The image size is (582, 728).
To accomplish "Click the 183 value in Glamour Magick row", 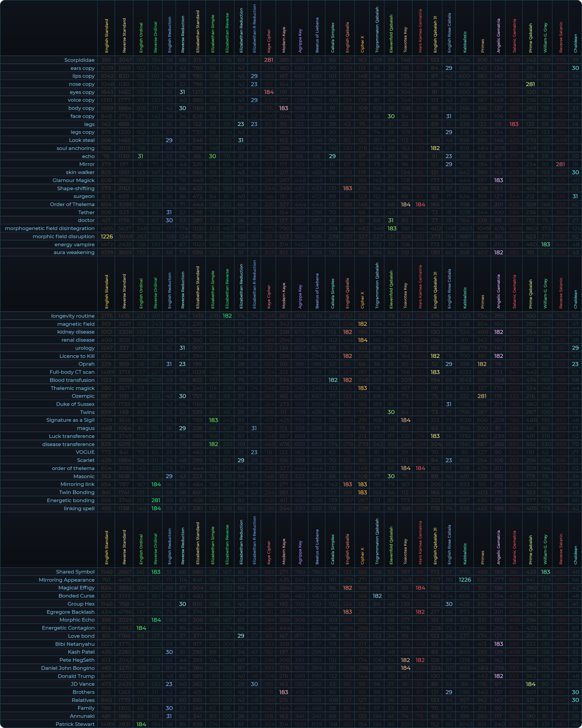I will (498, 180).
